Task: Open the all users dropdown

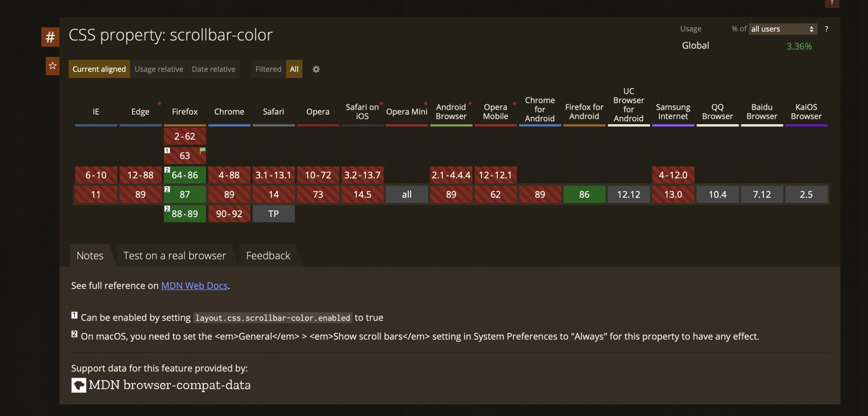Action: 783,29
